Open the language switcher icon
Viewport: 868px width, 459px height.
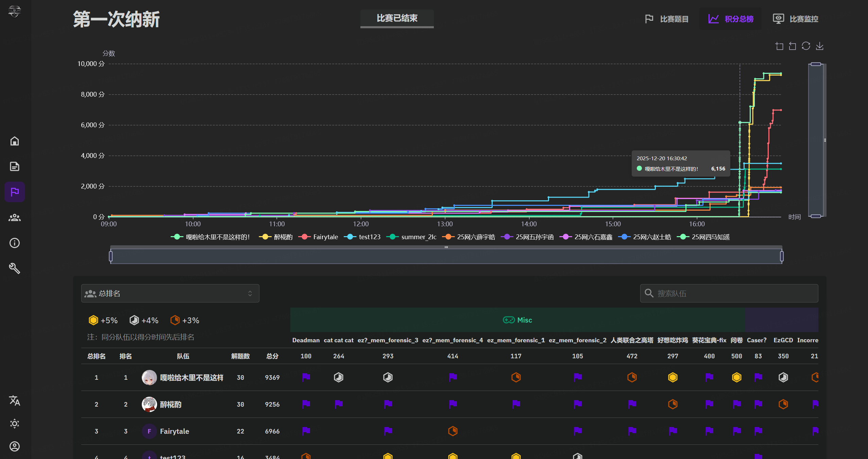(15, 400)
